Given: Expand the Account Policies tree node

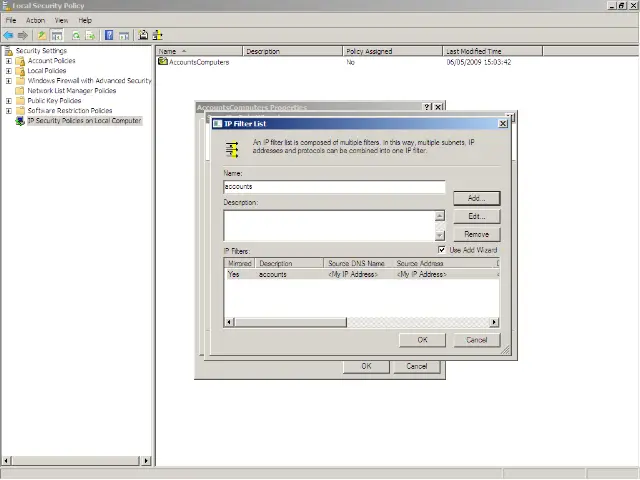Looking at the screenshot, I should tap(9, 61).
